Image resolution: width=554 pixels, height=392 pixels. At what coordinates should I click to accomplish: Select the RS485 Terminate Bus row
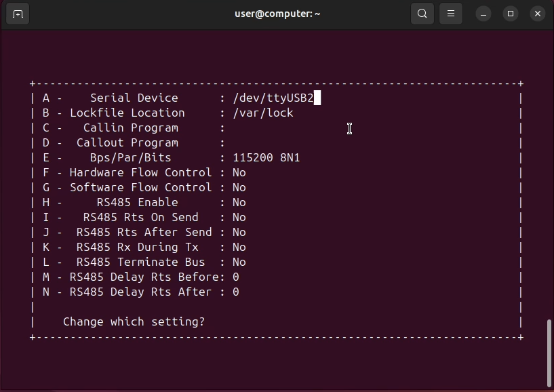(x=140, y=262)
